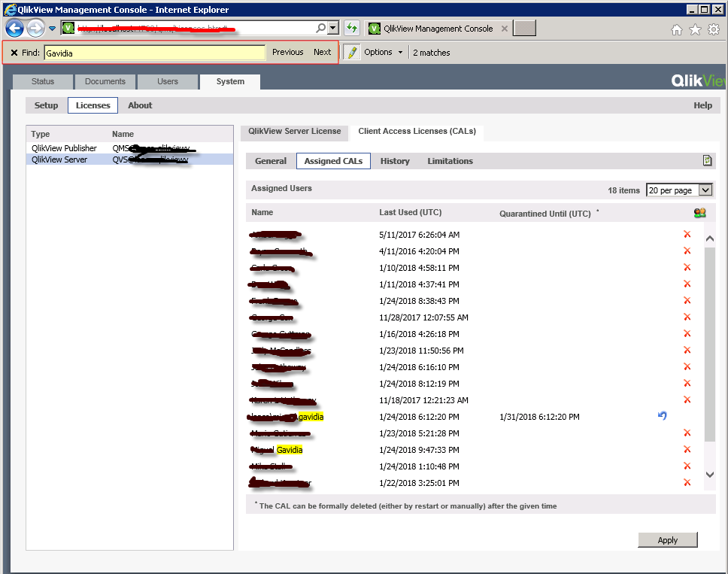This screenshot has height=574, width=728.
Task: Switch to the Users tab
Action: click(168, 82)
